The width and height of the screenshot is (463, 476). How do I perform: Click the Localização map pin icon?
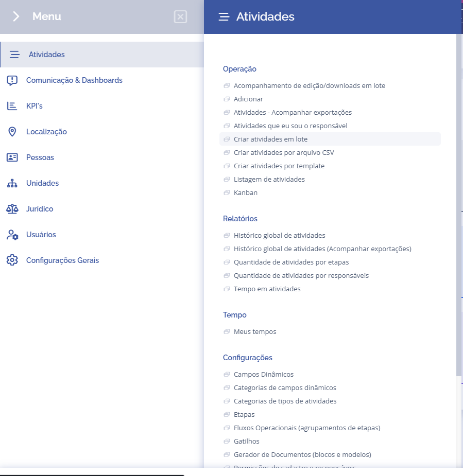click(12, 132)
